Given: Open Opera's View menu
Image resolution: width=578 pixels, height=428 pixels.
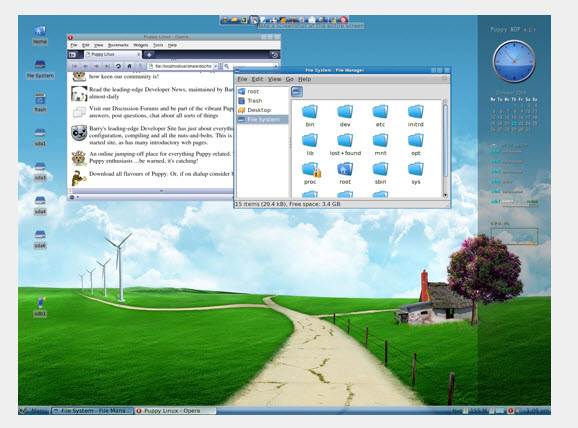Looking at the screenshot, I should point(98,45).
